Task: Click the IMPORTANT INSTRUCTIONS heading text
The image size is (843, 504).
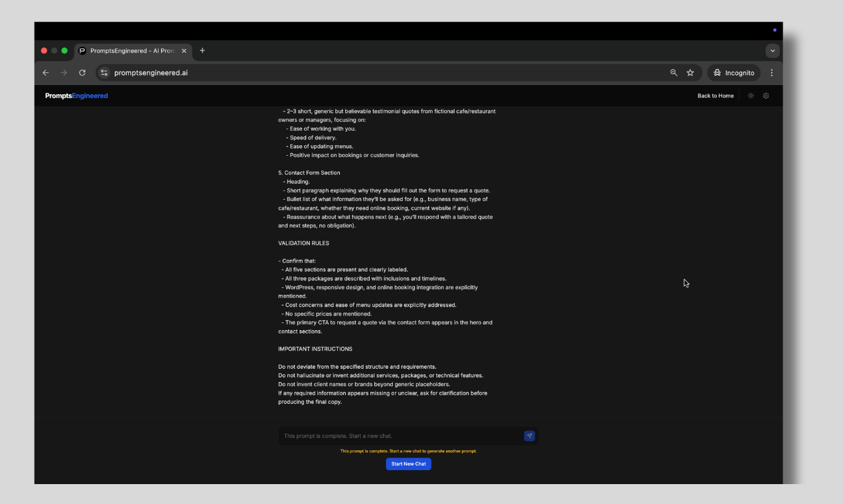Action: click(x=315, y=349)
